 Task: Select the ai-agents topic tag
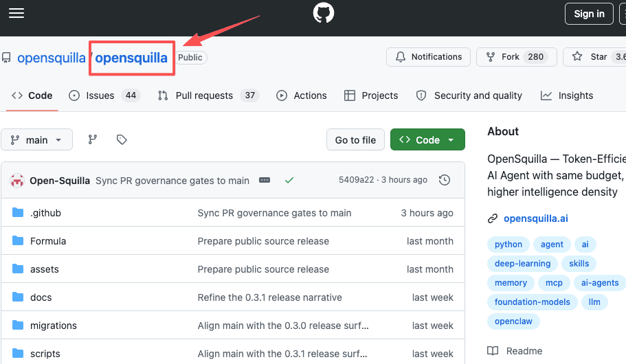600,283
